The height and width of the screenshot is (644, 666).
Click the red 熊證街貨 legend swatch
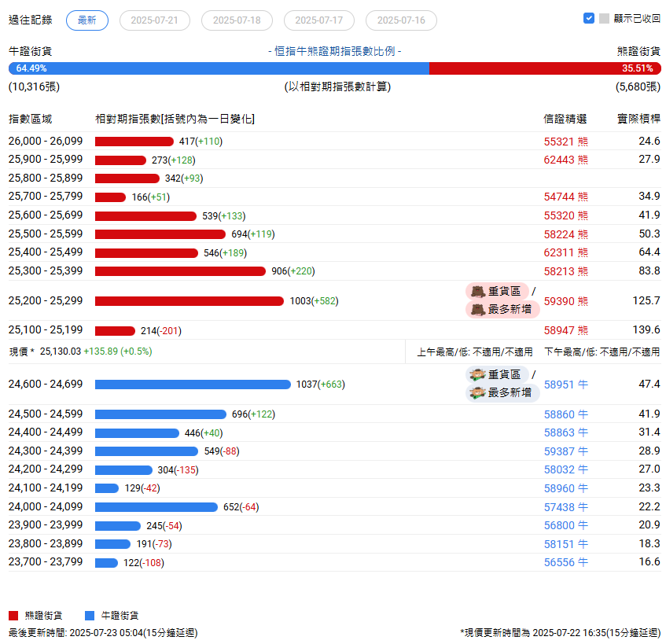[13, 616]
